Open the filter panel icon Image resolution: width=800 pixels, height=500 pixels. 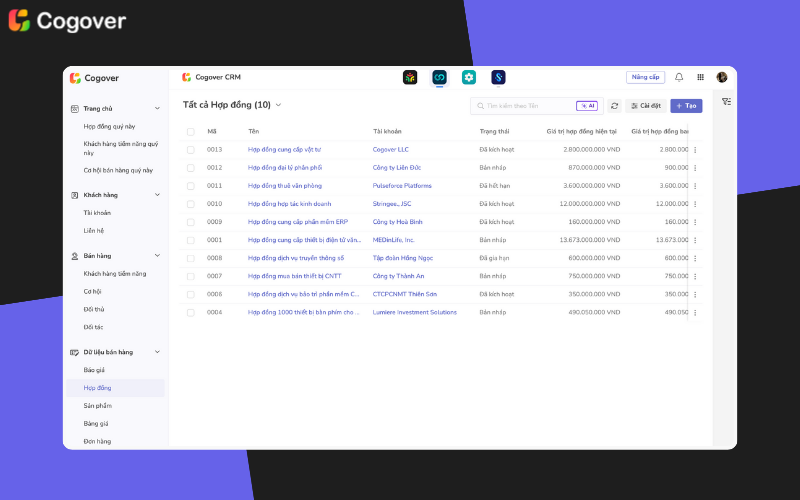(726, 102)
